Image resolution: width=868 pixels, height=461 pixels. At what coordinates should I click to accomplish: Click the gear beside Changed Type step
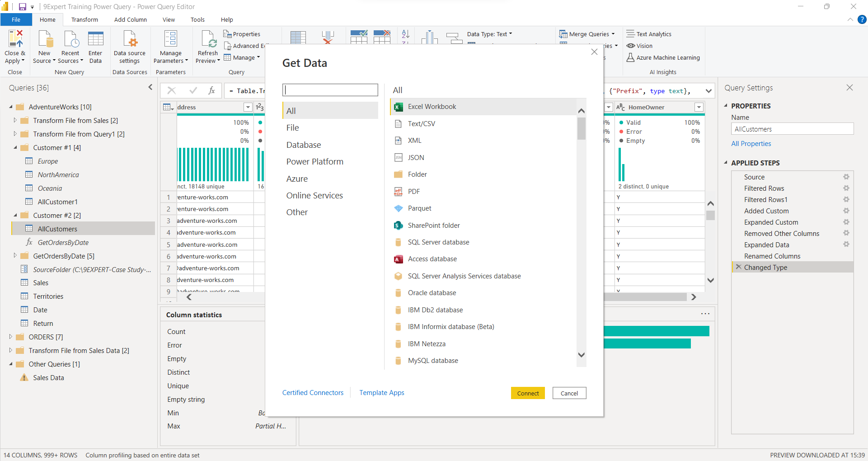pos(846,267)
